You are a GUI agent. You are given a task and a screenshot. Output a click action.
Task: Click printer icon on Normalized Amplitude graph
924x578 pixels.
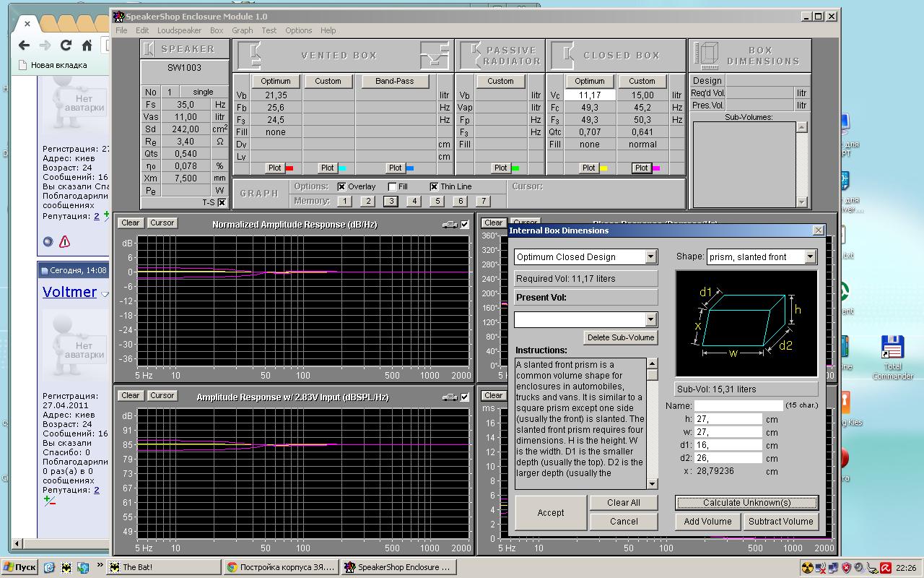pos(450,225)
